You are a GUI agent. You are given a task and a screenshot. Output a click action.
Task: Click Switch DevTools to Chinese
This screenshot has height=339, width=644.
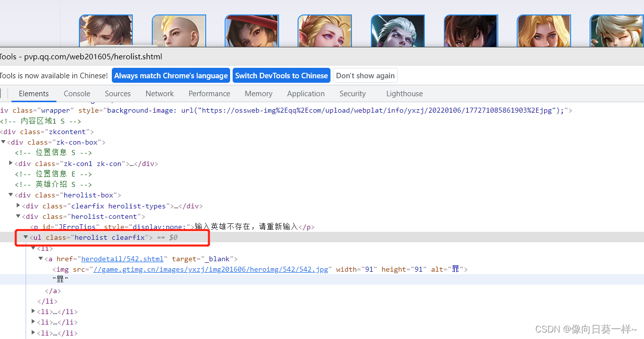281,75
